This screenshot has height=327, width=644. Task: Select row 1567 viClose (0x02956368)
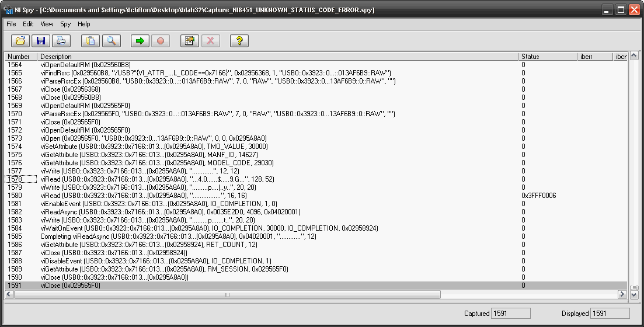(x=316, y=89)
